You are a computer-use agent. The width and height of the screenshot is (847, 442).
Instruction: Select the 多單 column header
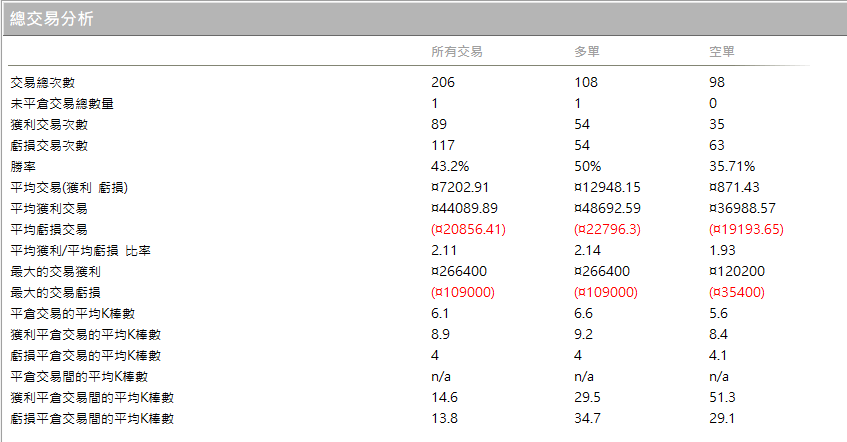point(587,52)
